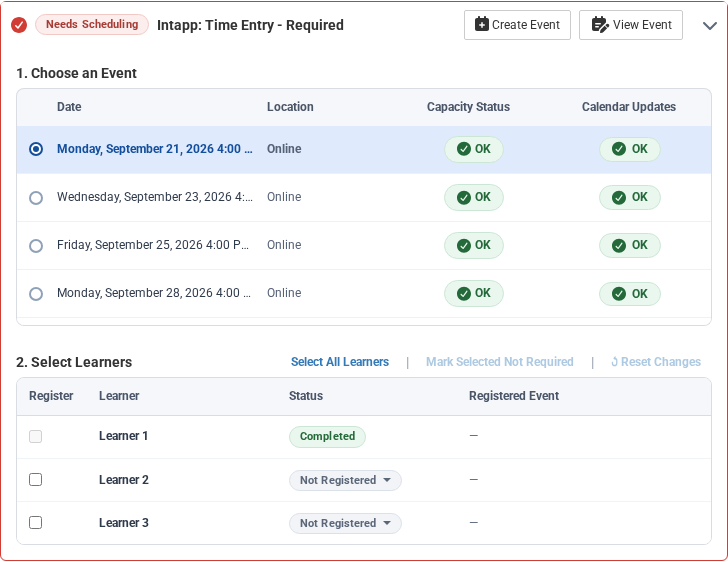Open Learner 2 Not Registered status dropdown

click(345, 480)
